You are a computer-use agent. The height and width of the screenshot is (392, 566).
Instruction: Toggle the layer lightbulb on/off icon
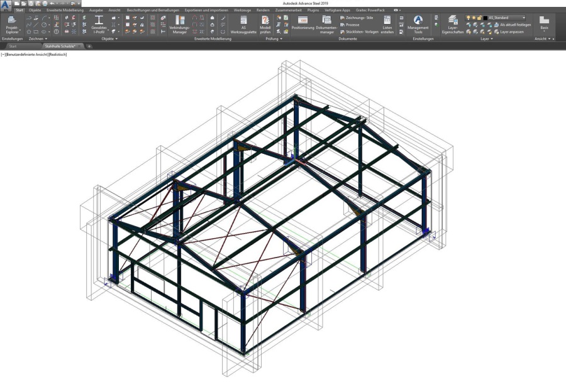point(468,18)
